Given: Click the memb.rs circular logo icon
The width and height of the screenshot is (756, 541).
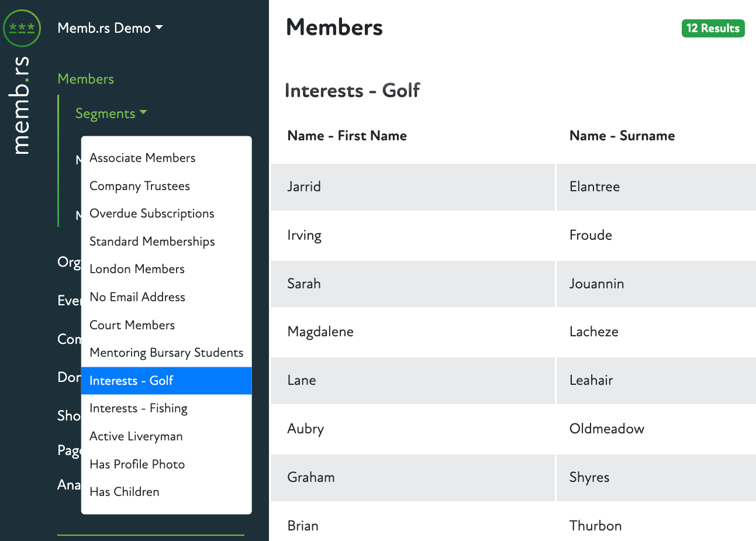Looking at the screenshot, I should (x=22, y=28).
